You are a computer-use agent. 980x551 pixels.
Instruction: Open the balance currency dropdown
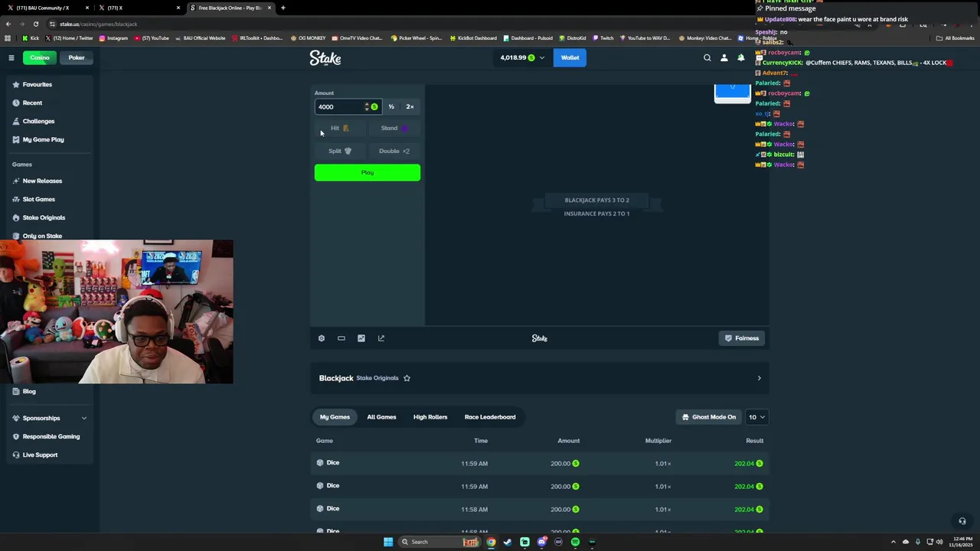(523, 57)
